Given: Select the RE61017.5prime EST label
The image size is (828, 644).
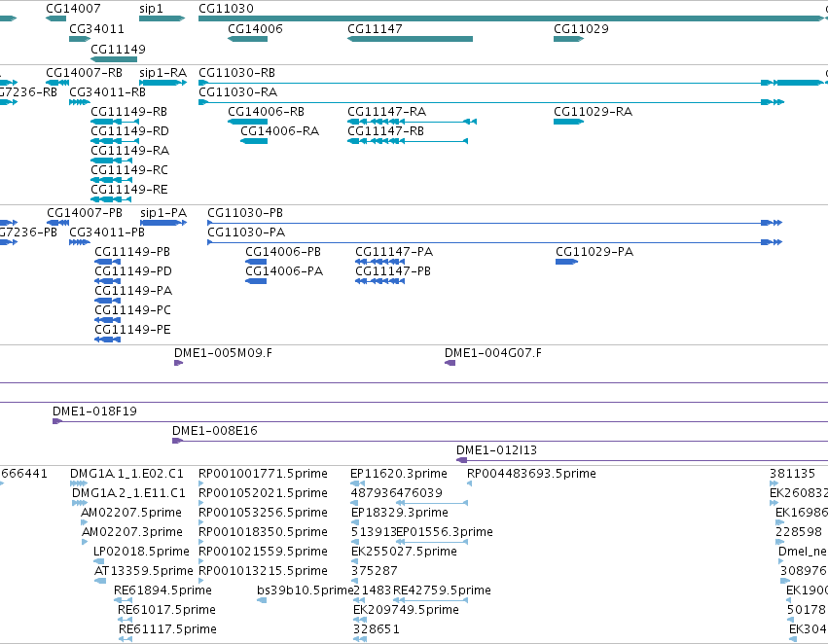Looking at the screenshot, I should (166, 610).
